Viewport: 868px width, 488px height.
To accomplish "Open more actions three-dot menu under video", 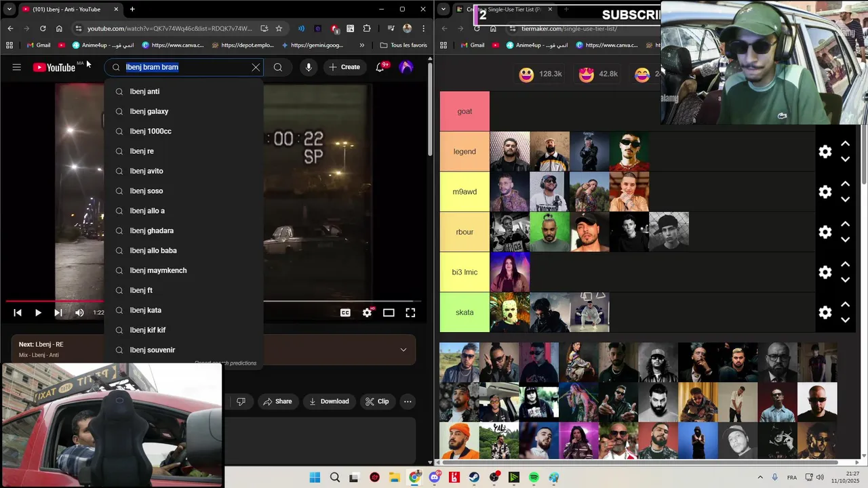I will [x=408, y=401].
